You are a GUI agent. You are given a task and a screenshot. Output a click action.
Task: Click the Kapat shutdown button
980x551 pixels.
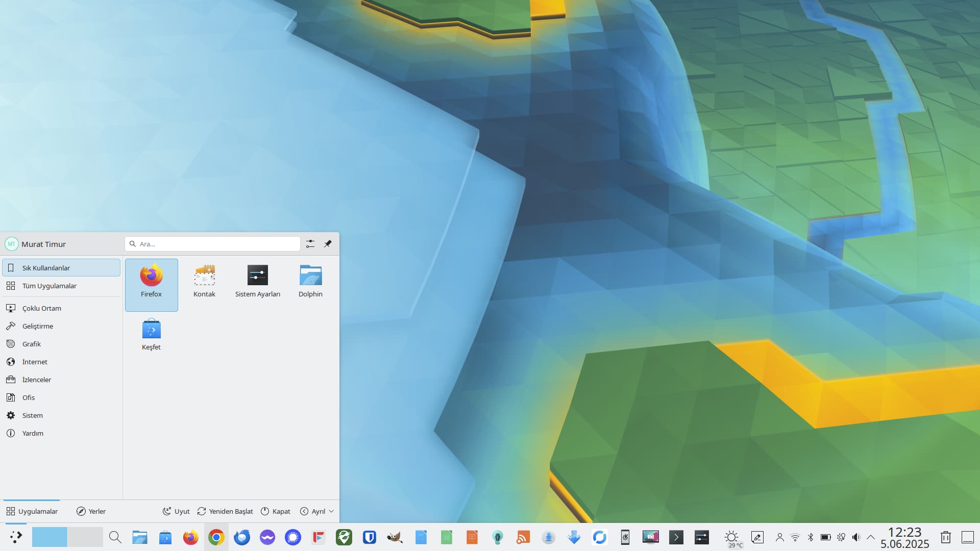click(x=276, y=511)
